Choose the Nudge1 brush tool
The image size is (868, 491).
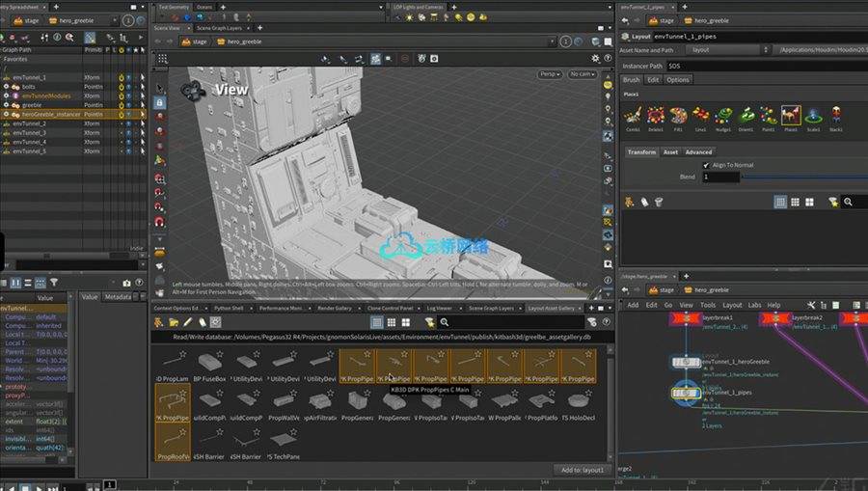[723, 116]
